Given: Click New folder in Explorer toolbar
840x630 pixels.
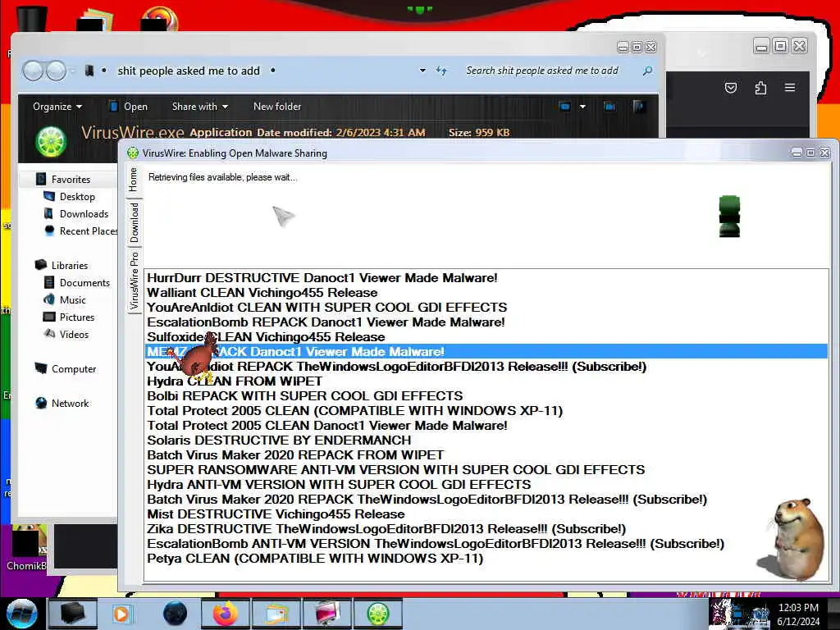Looking at the screenshot, I should 277,107.
